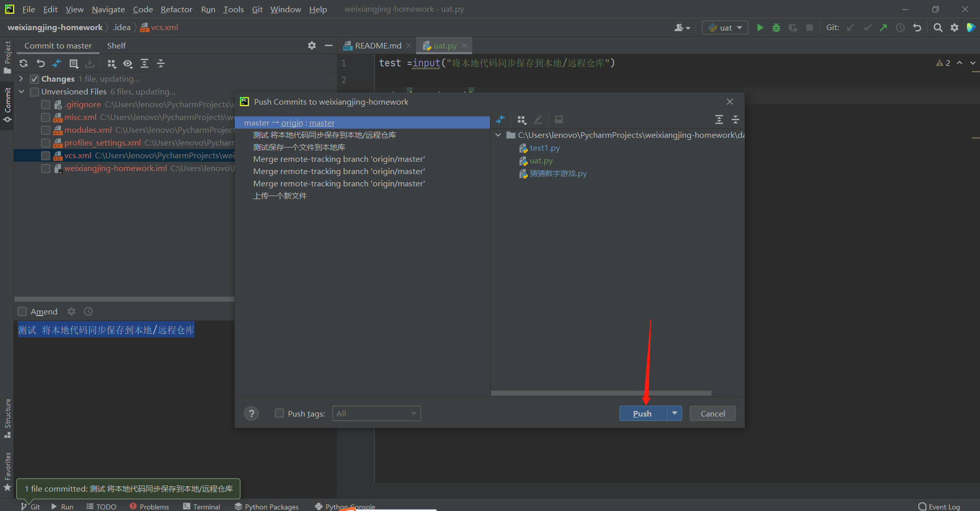This screenshot has width=980, height=511.
Task: Click the Git commit checkmark icon
Action: click(867, 28)
